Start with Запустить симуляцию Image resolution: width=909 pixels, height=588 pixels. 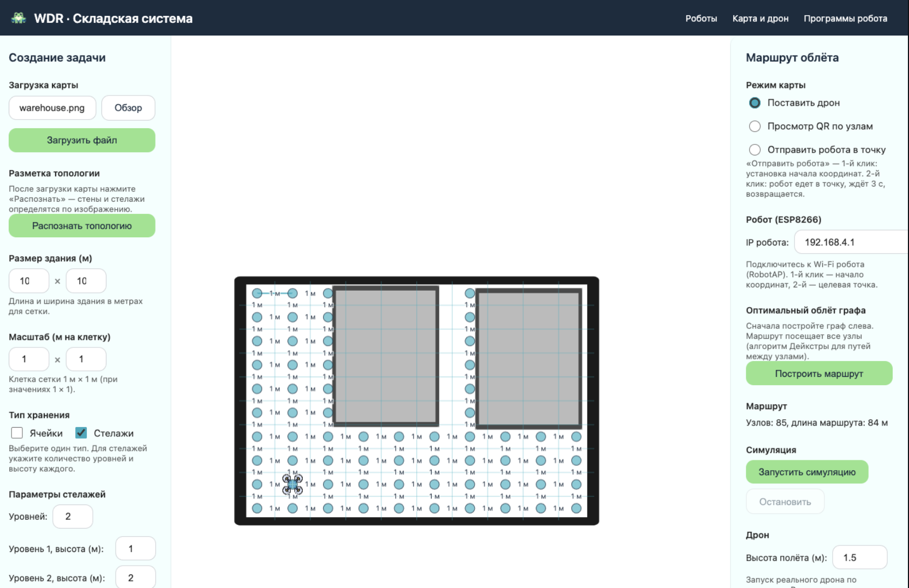807,472
